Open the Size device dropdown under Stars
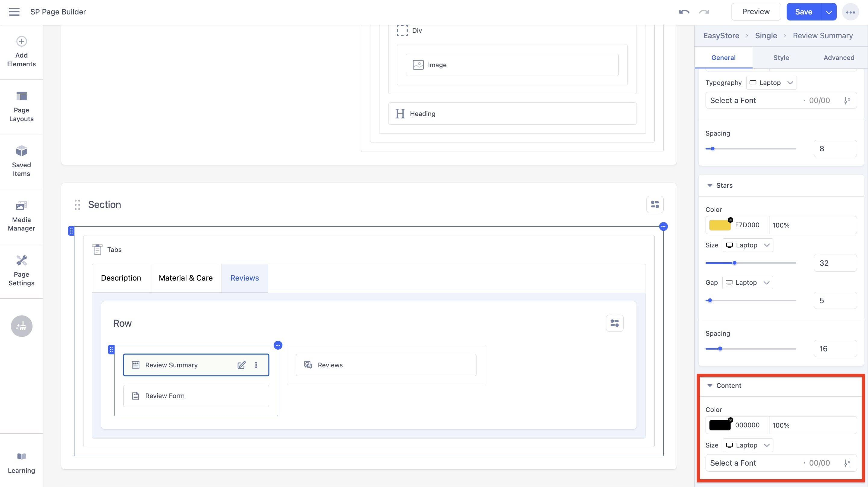868x487 pixels. 748,245
